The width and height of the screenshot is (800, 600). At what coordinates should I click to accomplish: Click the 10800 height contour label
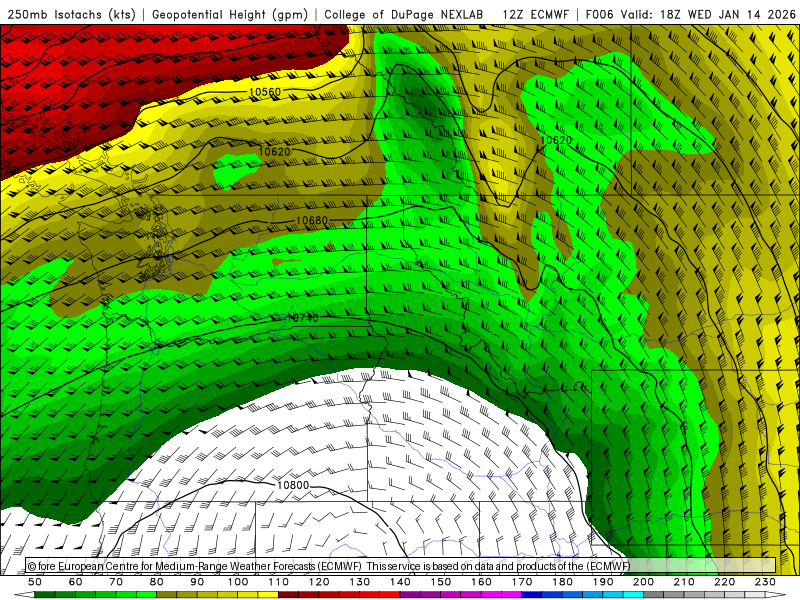(x=293, y=485)
